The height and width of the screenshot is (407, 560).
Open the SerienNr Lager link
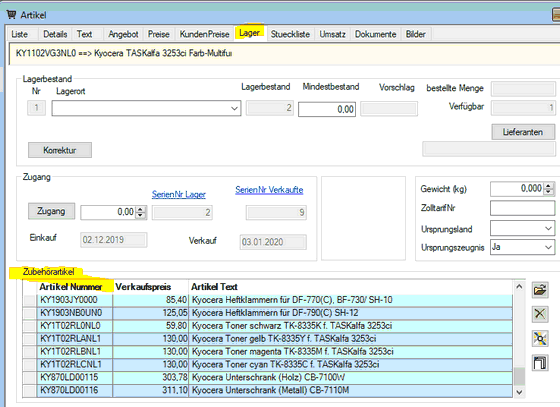click(179, 195)
